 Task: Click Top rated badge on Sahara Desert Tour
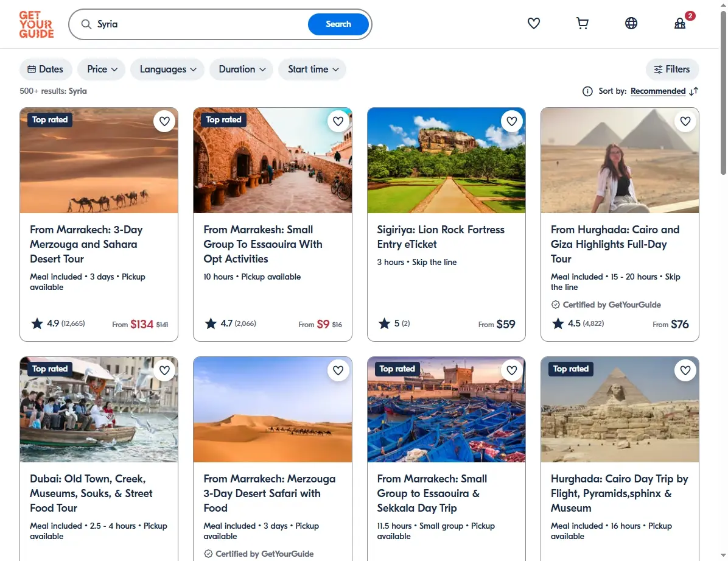coord(50,119)
